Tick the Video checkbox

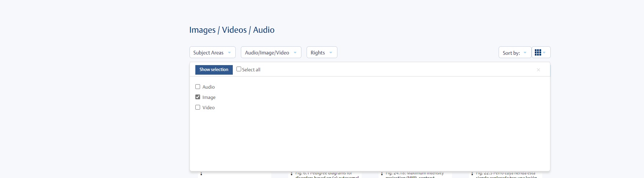(198, 107)
